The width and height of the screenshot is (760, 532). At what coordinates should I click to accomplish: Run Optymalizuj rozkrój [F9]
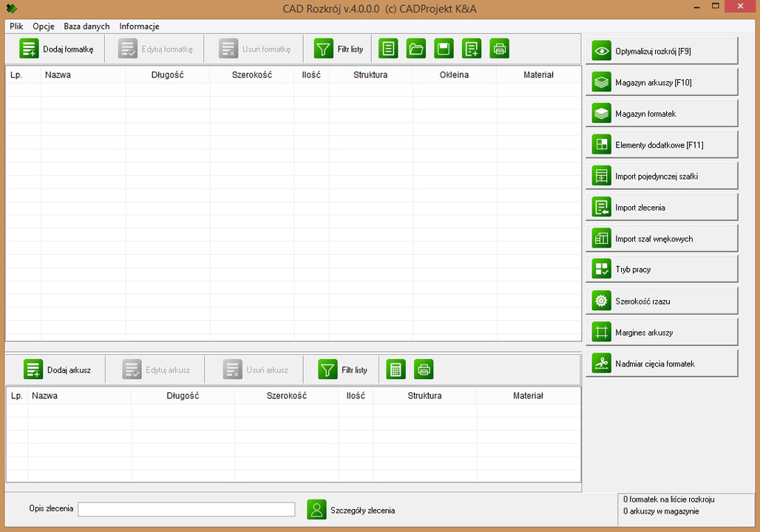tap(662, 51)
